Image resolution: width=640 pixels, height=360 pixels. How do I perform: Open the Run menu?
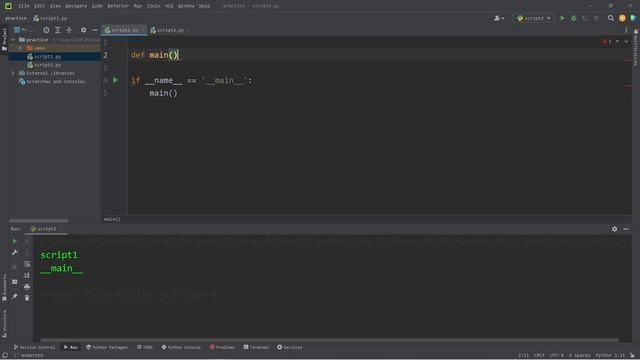click(138, 6)
